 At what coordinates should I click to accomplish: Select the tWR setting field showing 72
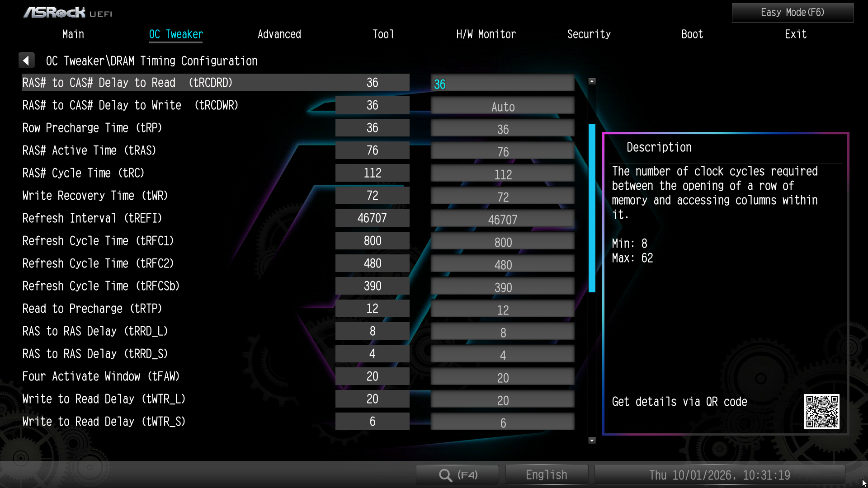(x=502, y=197)
